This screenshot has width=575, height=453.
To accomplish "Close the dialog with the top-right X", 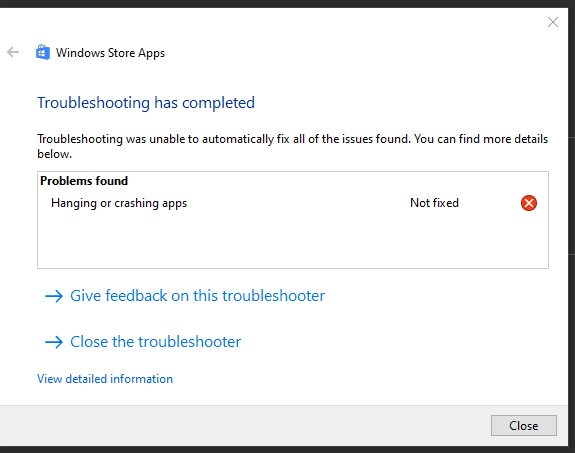I will 553,22.
